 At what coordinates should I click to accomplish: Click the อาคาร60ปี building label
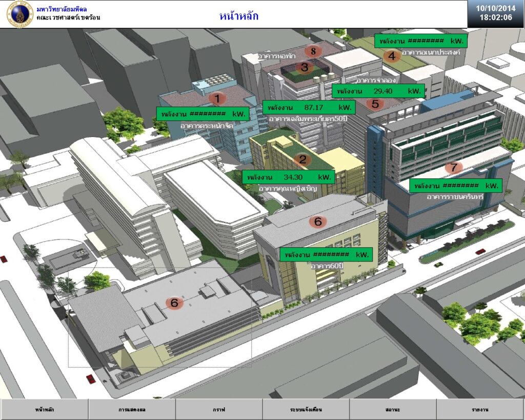click(327, 266)
